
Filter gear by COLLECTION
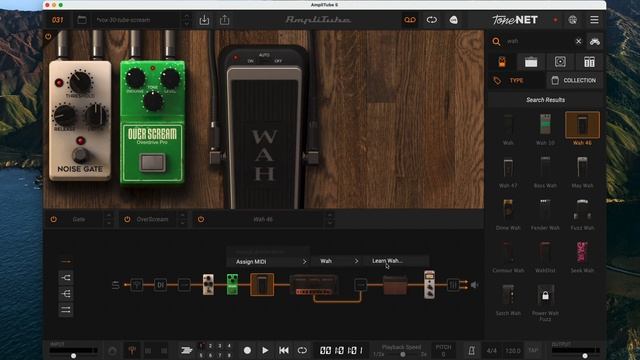[575, 80]
